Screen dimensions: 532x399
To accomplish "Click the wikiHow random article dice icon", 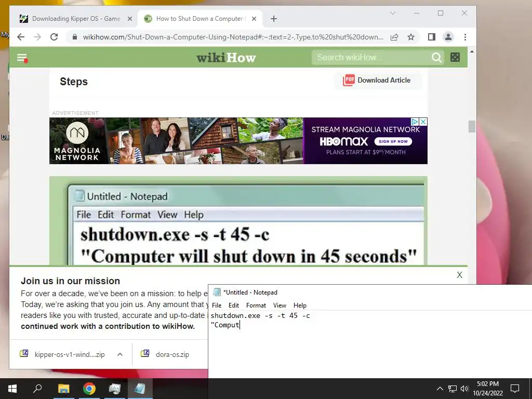I will pos(455,57).
